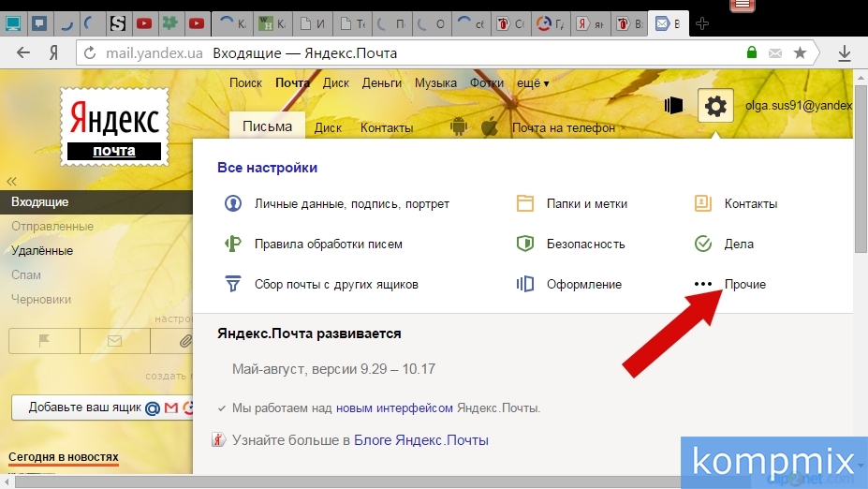Click the browser downloads arrow icon
The width and height of the screenshot is (868, 489).
click(x=844, y=53)
